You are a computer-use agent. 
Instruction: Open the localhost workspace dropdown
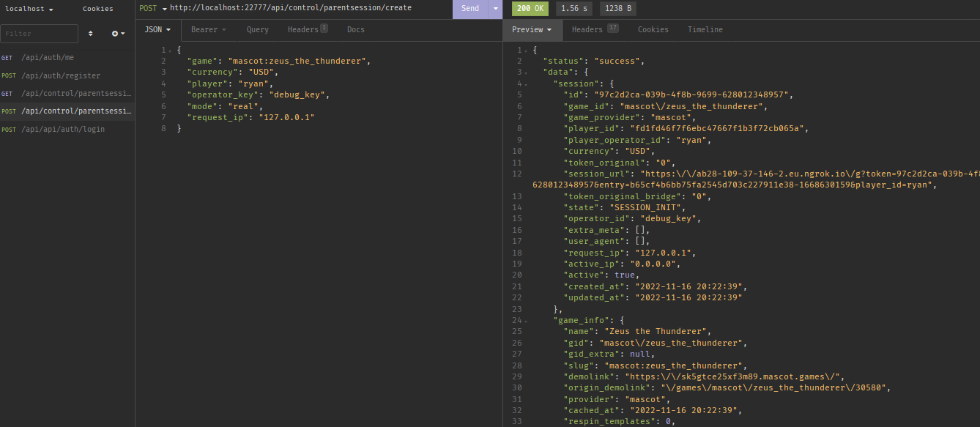tap(26, 9)
